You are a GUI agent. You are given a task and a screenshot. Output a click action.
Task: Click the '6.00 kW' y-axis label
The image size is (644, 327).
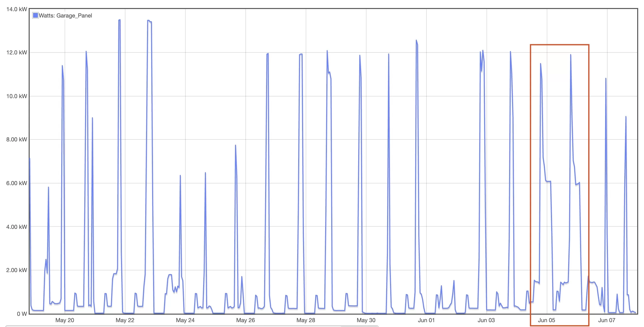tap(17, 183)
